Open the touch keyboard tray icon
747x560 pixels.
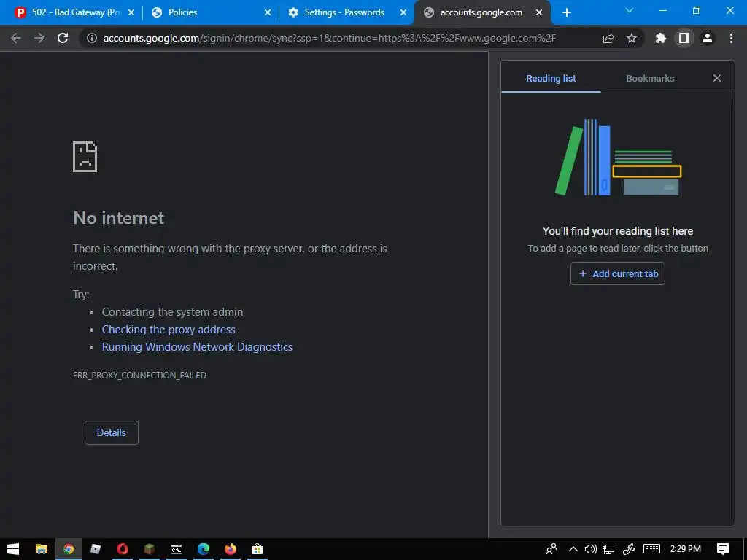pos(651,549)
